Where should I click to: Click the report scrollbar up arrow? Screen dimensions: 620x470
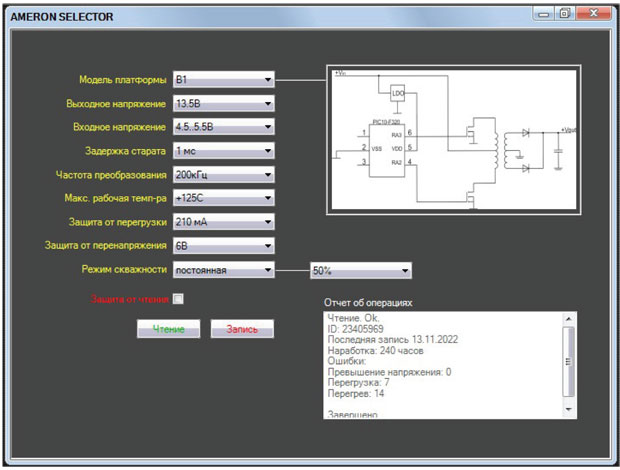pos(569,319)
